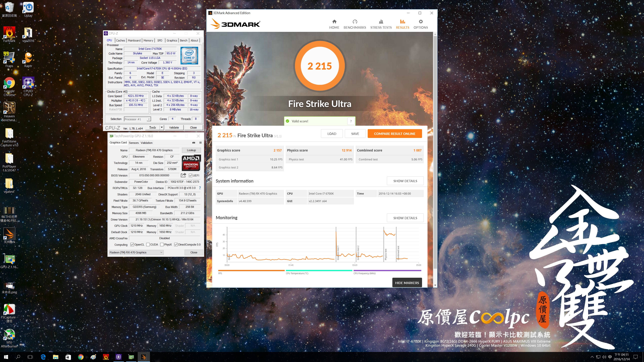Switch to Memory tab in CPU-Z
Screen dimensions: 644x362
148,40
